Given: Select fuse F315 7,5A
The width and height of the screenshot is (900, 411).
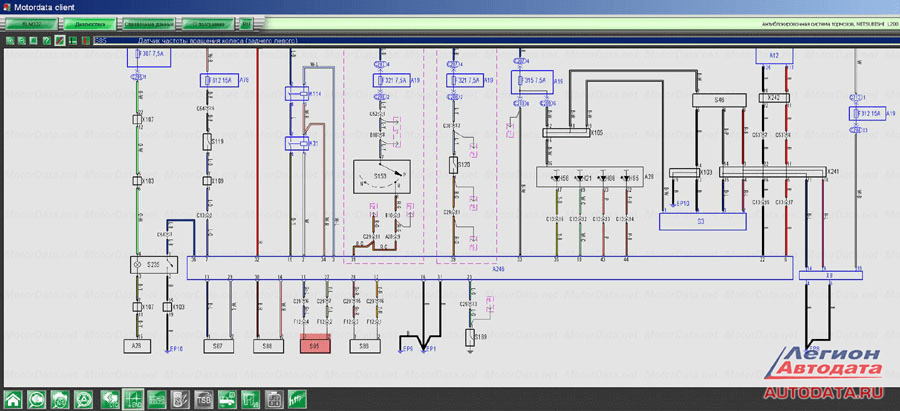Looking at the screenshot, I should (x=532, y=82).
